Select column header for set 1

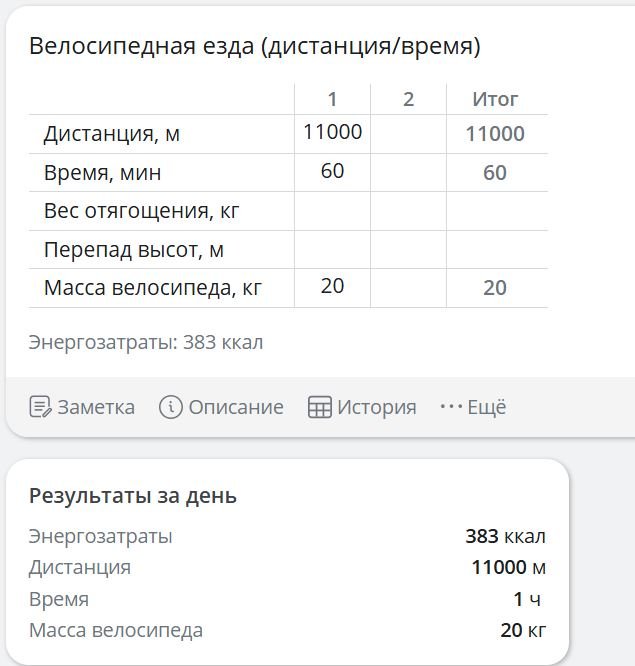click(x=332, y=99)
